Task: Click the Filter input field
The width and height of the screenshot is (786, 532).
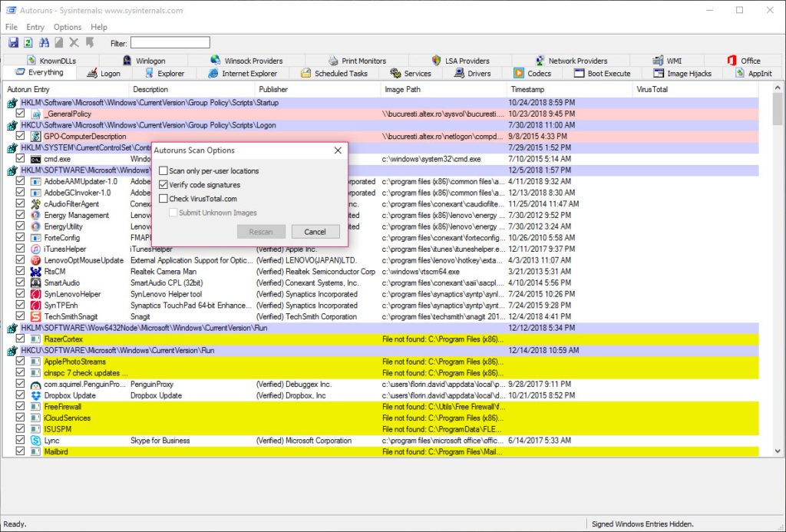Action: [170, 43]
